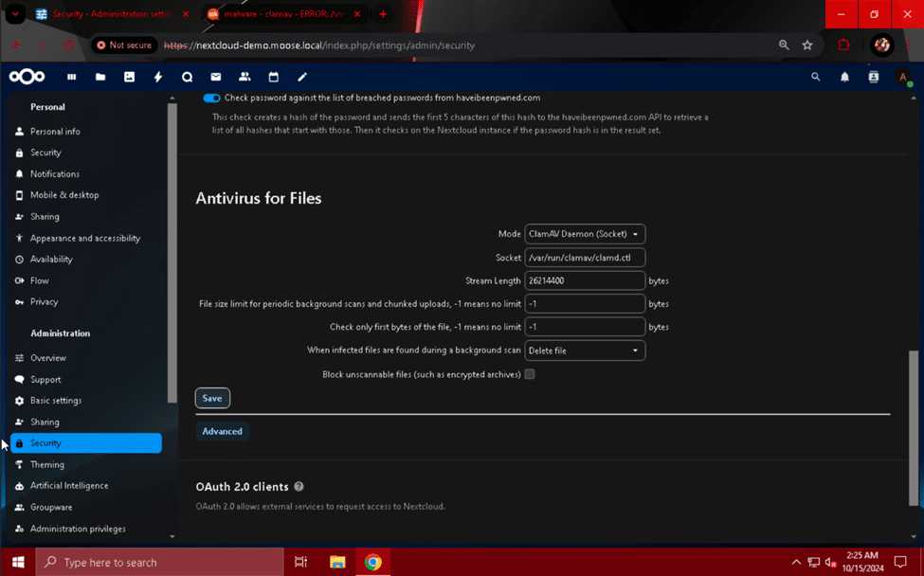Viewport: 924px width, 576px height.
Task: Click the Not secure site info chip
Action: pos(124,45)
